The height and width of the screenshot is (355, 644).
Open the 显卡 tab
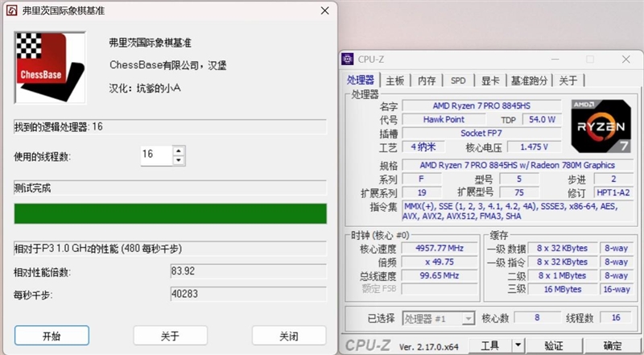pos(490,80)
